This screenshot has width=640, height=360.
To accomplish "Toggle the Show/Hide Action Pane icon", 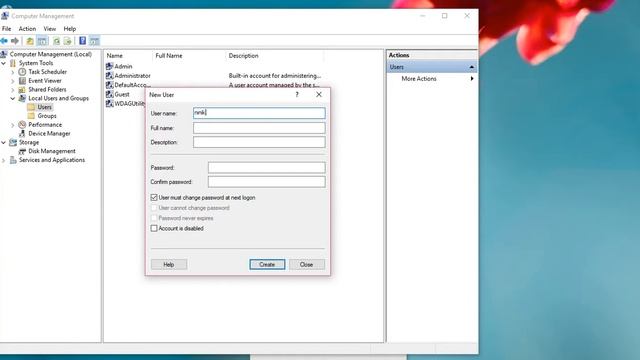I will (x=95, y=41).
